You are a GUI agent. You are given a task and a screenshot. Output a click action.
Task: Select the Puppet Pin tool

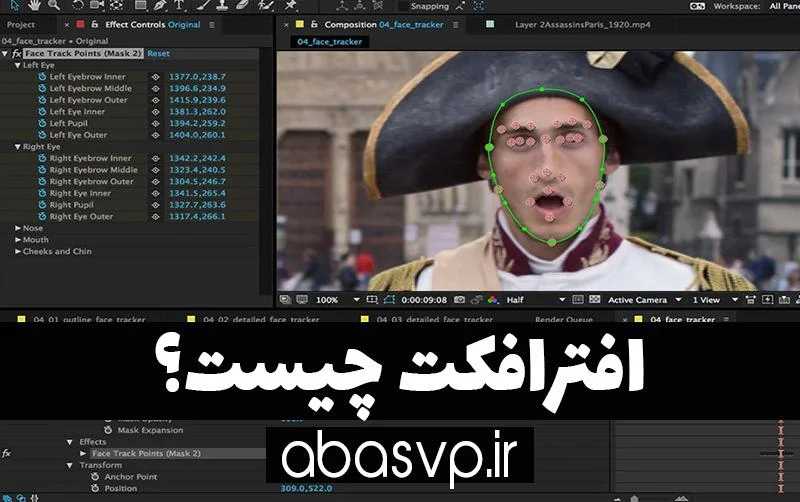click(290, 5)
